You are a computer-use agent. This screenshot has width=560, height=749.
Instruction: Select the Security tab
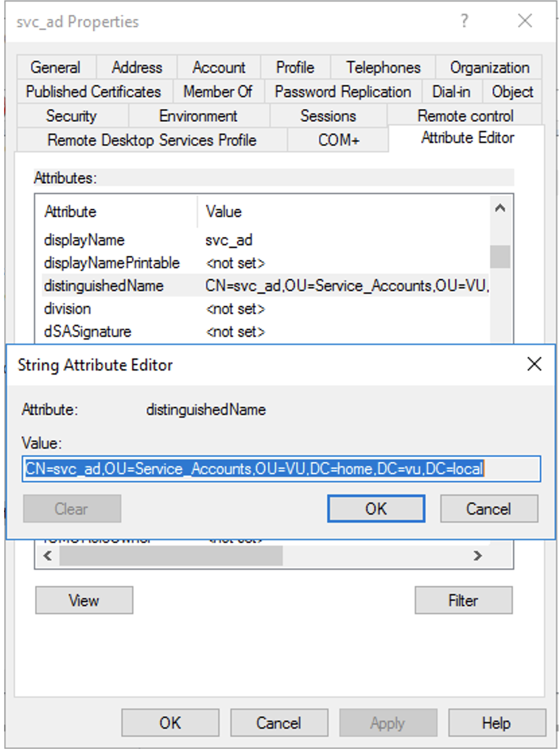tap(71, 116)
